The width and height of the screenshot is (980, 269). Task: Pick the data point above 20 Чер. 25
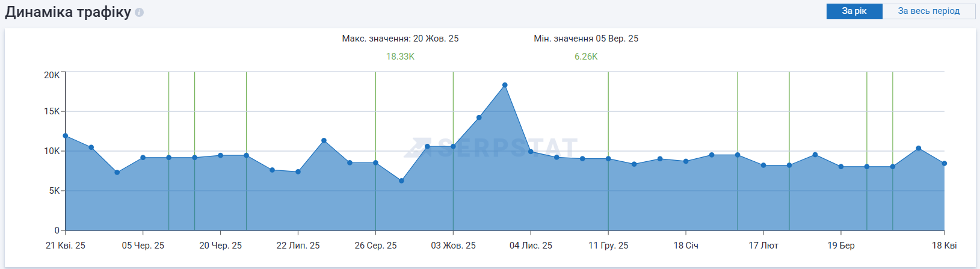tap(220, 155)
